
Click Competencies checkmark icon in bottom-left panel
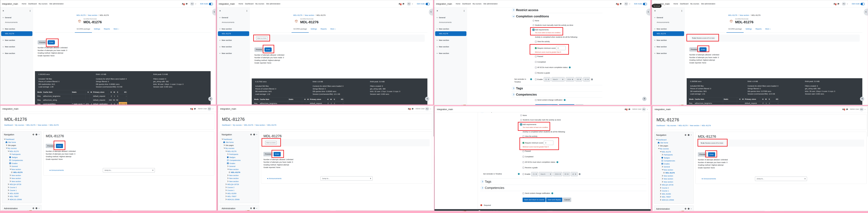click(x=10, y=160)
